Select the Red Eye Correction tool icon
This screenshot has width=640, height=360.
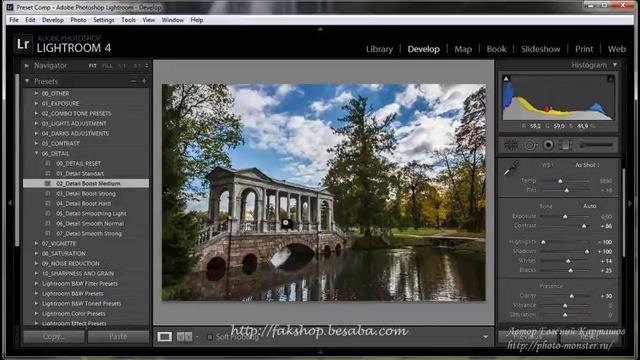point(548,144)
